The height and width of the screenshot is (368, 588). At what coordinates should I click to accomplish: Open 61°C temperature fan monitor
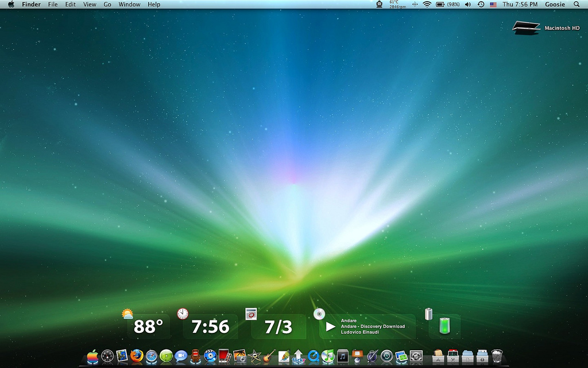coord(397,5)
